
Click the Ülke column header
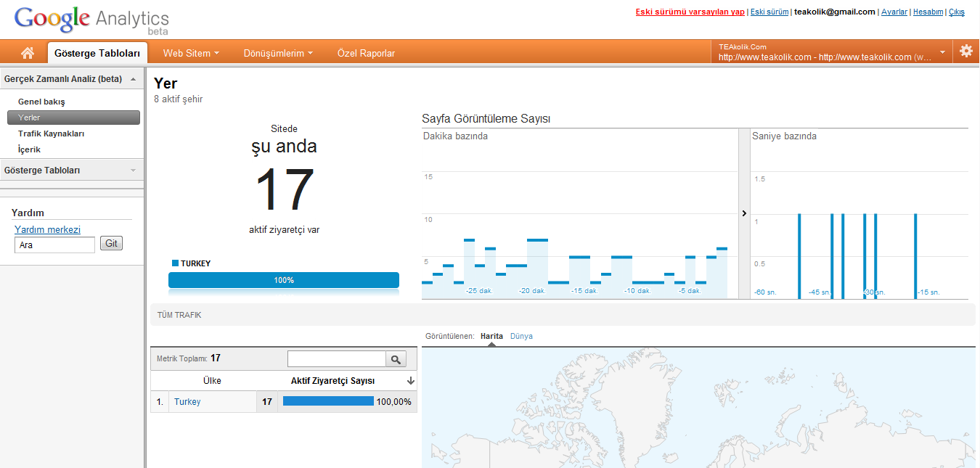tap(212, 381)
